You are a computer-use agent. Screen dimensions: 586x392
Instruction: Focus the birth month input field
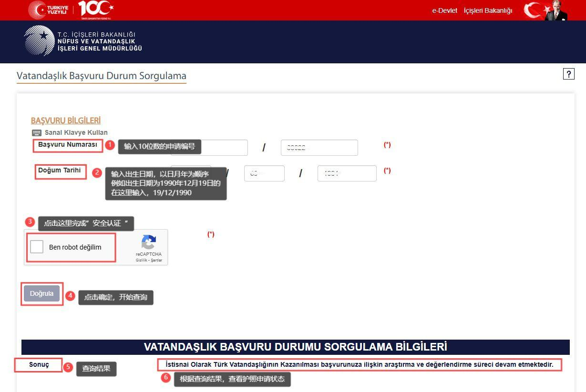pos(264,173)
